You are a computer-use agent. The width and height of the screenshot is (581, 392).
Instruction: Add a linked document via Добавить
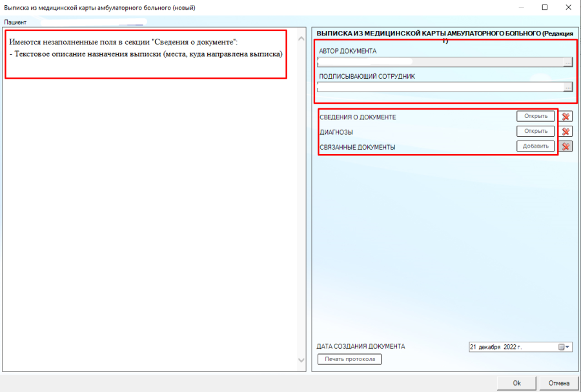535,146
